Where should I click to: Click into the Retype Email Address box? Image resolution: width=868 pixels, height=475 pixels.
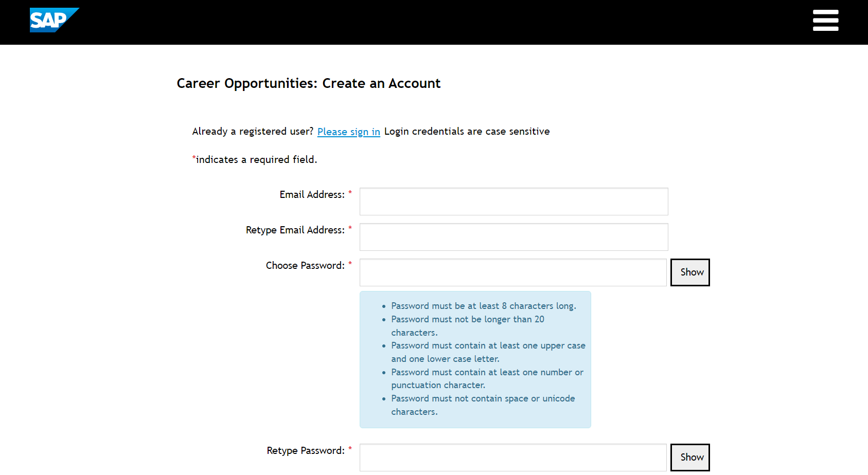tap(513, 237)
